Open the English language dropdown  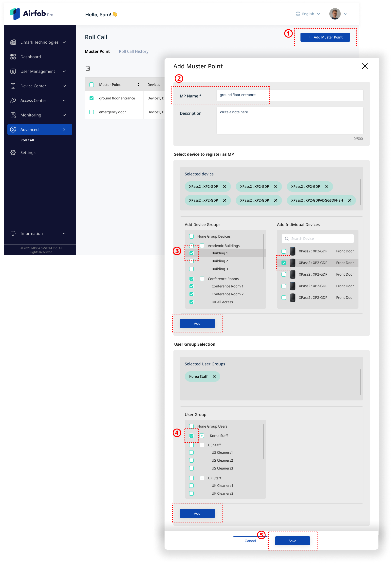pyautogui.click(x=308, y=14)
